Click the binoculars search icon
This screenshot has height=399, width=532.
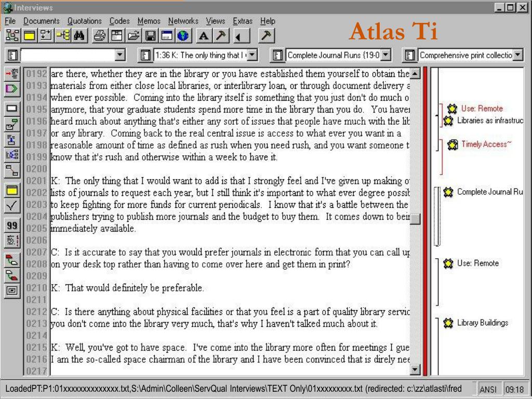tap(79, 35)
